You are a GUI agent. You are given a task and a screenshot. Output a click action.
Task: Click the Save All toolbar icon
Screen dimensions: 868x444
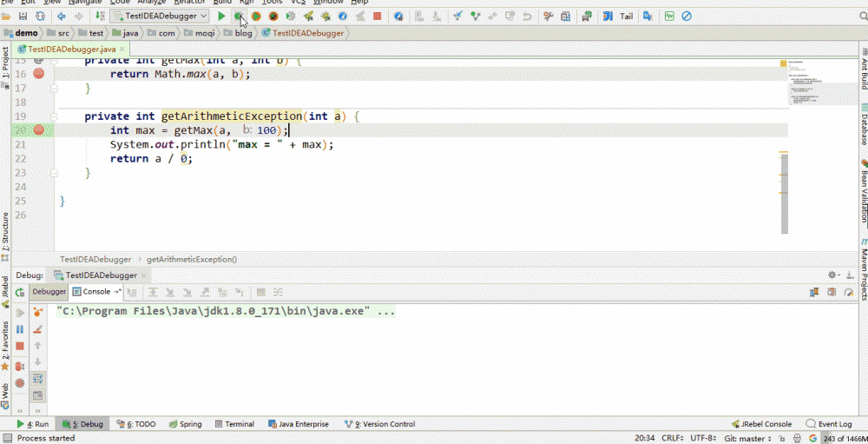[x=23, y=16]
